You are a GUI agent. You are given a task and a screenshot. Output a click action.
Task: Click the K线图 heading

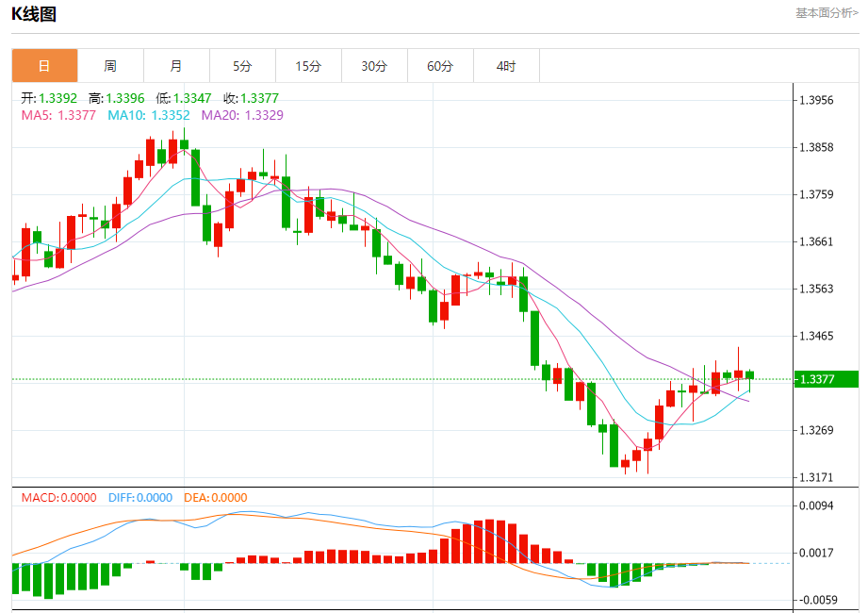pyautogui.click(x=34, y=14)
